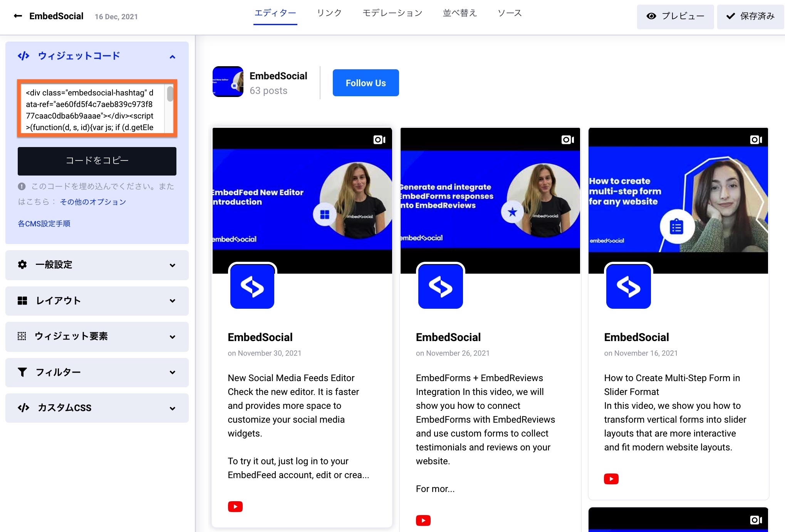
Task: Open the multi-step form video thumbnail
Action: pos(678,200)
